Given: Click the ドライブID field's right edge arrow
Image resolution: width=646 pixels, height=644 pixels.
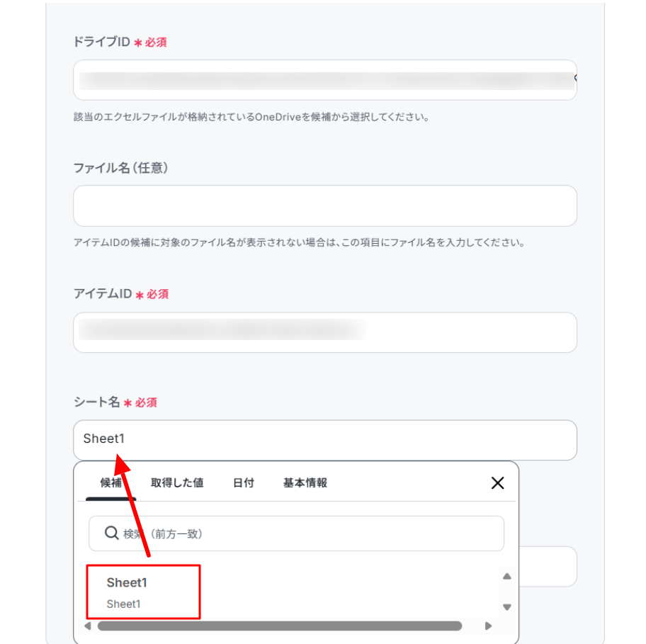Looking at the screenshot, I should point(574,78).
